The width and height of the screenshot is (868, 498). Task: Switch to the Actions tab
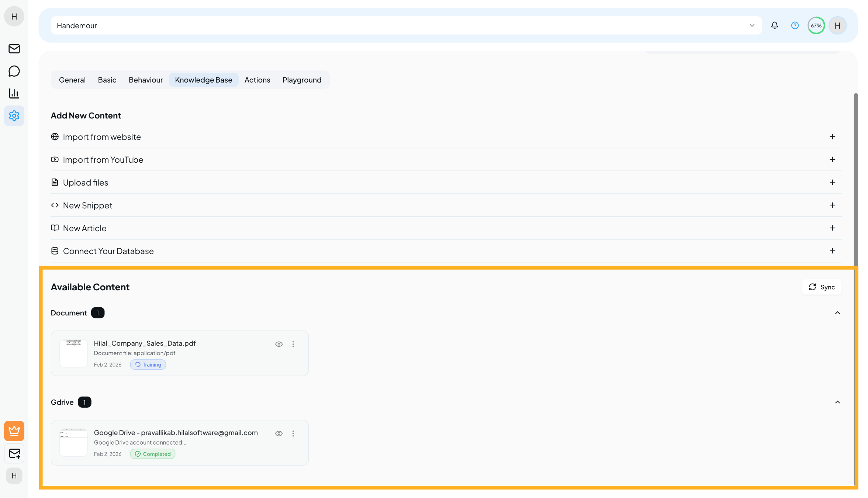click(257, 80)
